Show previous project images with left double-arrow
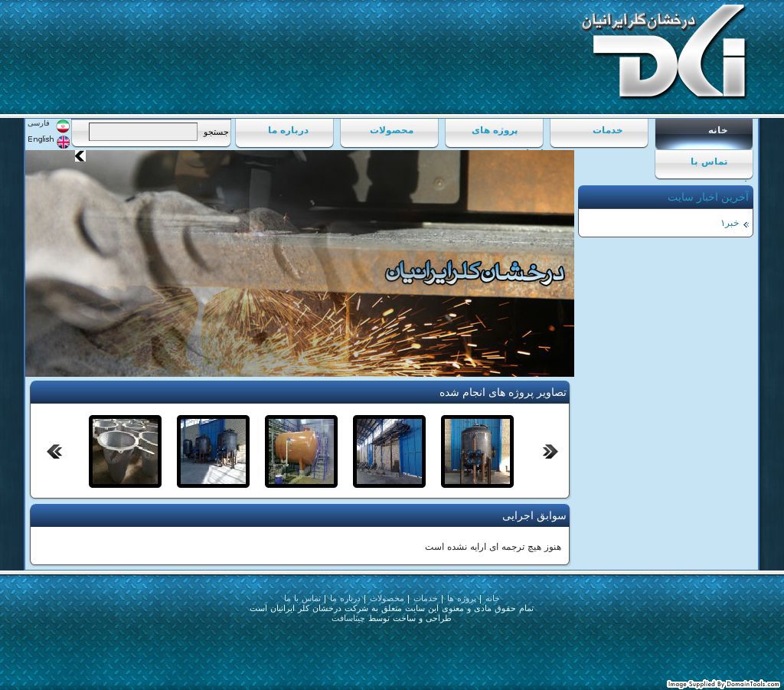The height and width of the screenshot is (690, 784). click(54, 452)
